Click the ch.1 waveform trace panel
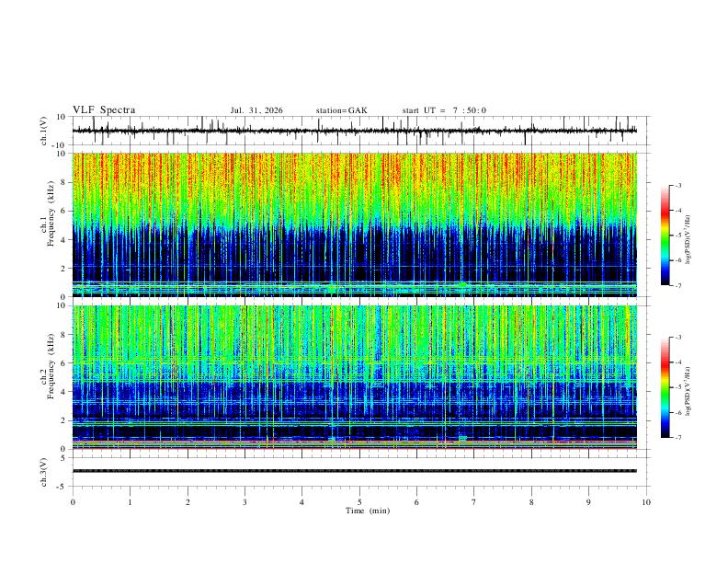This screenshot has width=728, height=563. [x=355, y=131]
